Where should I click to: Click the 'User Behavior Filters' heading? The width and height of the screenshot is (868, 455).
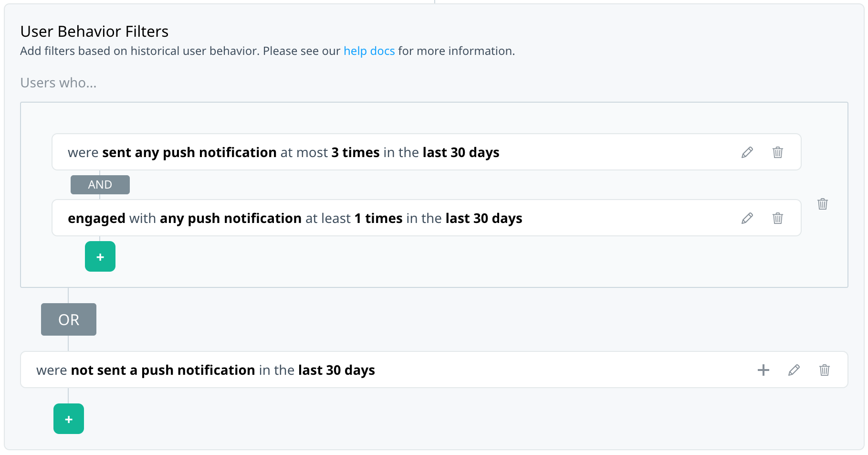point(94,32)
